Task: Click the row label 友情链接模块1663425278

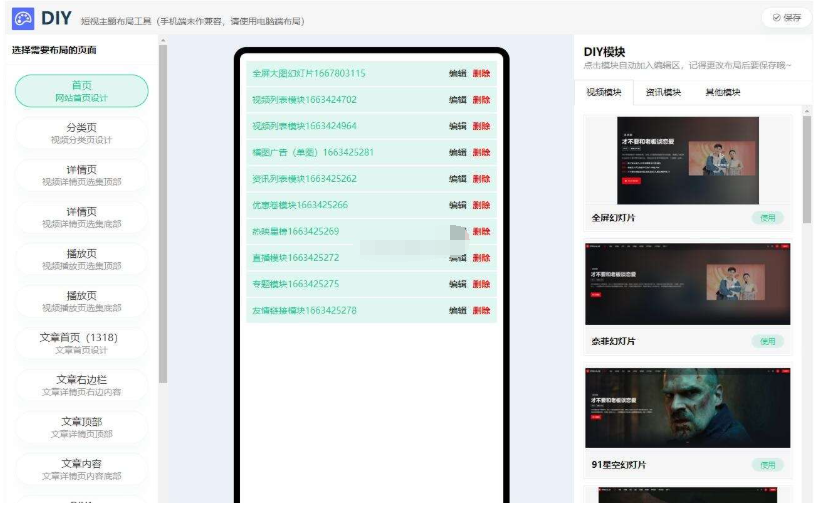Action: (304, 310)
